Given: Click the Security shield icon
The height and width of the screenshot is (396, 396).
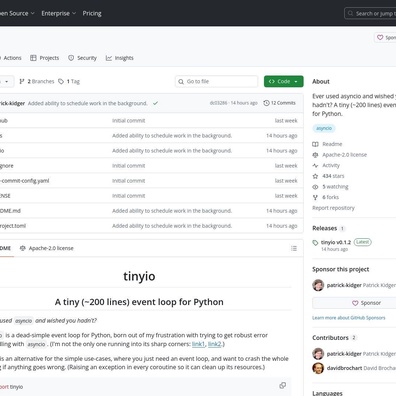Looking at the screenshot, I should pyautogui.click(x=71, y=58).
